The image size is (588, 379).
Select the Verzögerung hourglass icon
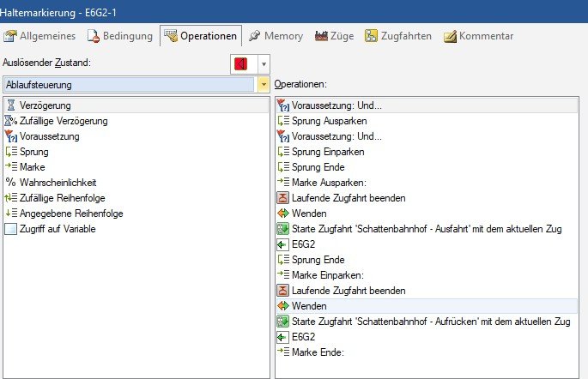(x=10, y=105)
